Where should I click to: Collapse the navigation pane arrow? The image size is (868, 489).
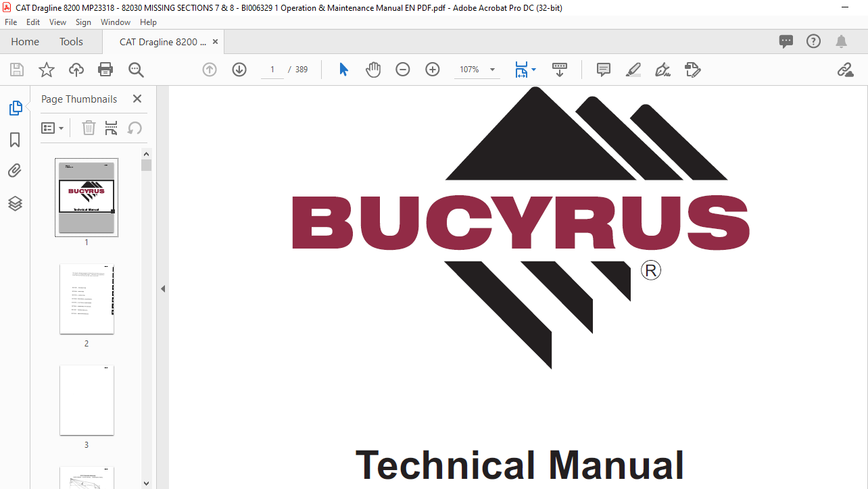pos(162,288)
